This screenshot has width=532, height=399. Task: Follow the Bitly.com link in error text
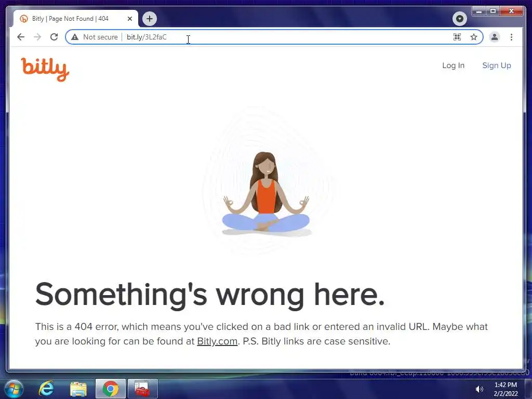pos(217,341)
